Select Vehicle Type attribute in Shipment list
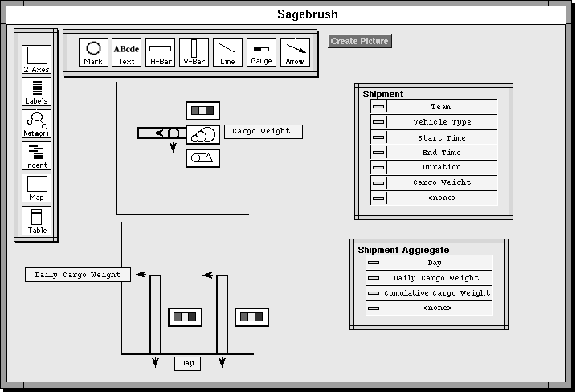The image size is (576, 392). tap(441, 122)
